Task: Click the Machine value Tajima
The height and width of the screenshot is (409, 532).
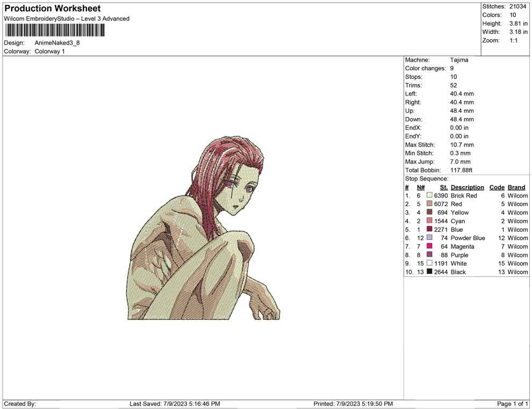Action: pyautogui.click(x=459, y=60)
